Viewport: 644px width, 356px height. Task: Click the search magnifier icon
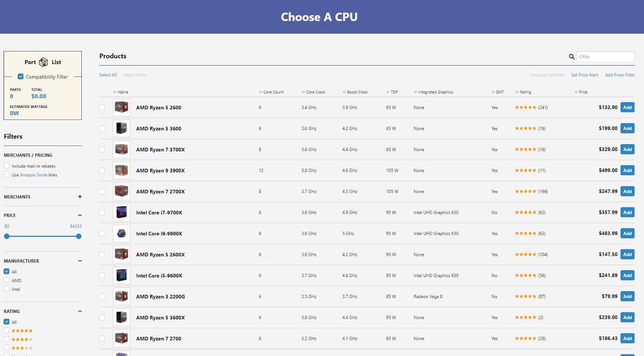pyautogui.click(x=572, y=57)
